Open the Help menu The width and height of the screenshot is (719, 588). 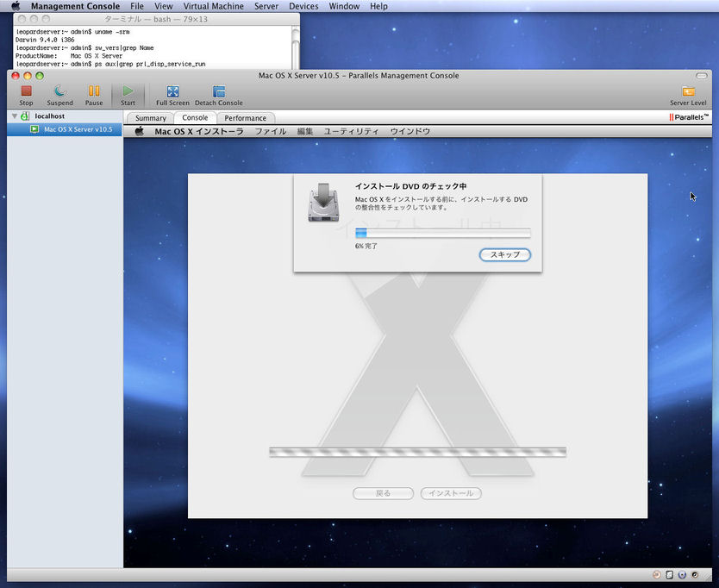pyautogui.click(x=378, y=6)
